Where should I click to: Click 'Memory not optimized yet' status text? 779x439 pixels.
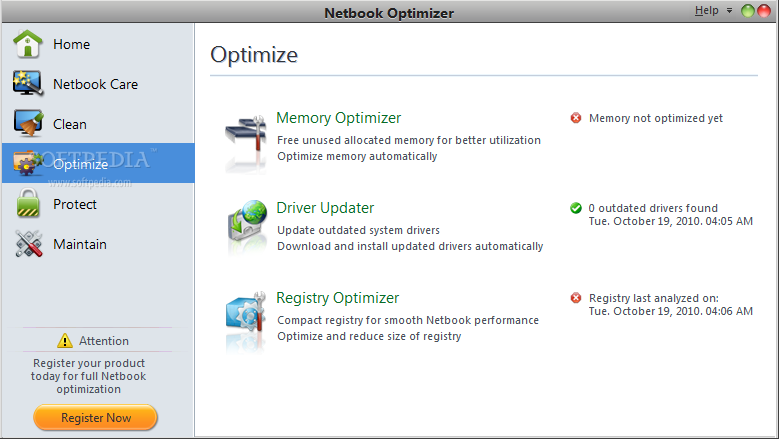point(656,118)
